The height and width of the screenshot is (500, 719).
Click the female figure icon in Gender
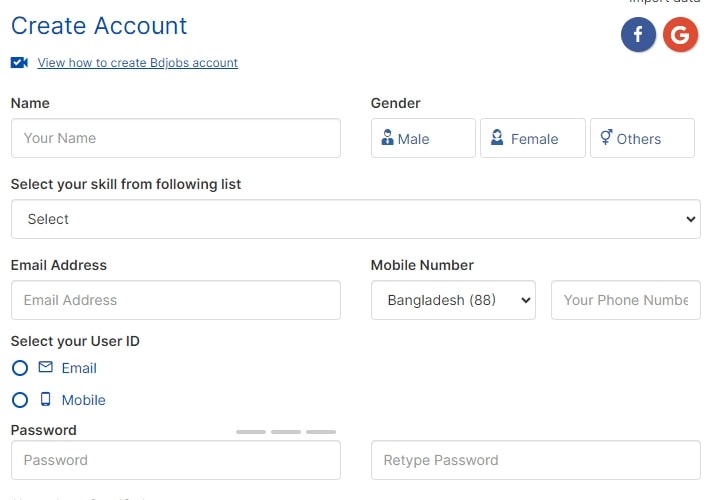497,137
